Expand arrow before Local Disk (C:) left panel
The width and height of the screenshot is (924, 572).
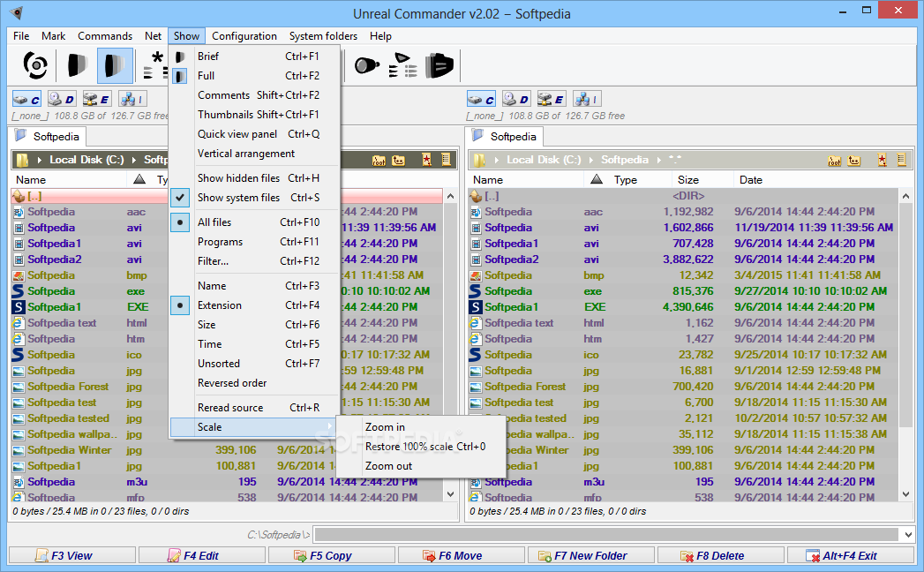[x=40, y=160]
